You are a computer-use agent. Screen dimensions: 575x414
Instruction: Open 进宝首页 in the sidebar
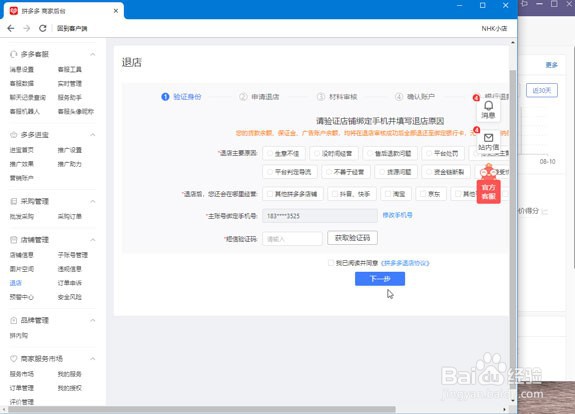tap(22, 150)
